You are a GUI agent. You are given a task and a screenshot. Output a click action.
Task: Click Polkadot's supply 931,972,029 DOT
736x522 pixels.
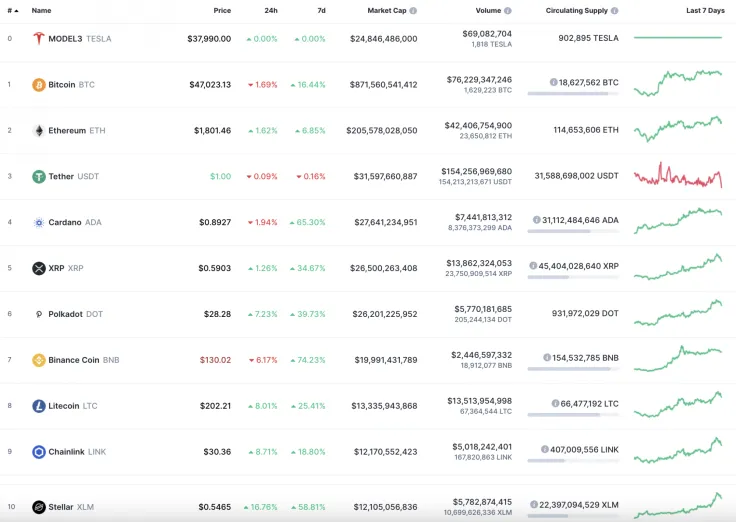(x=585, y=313)
